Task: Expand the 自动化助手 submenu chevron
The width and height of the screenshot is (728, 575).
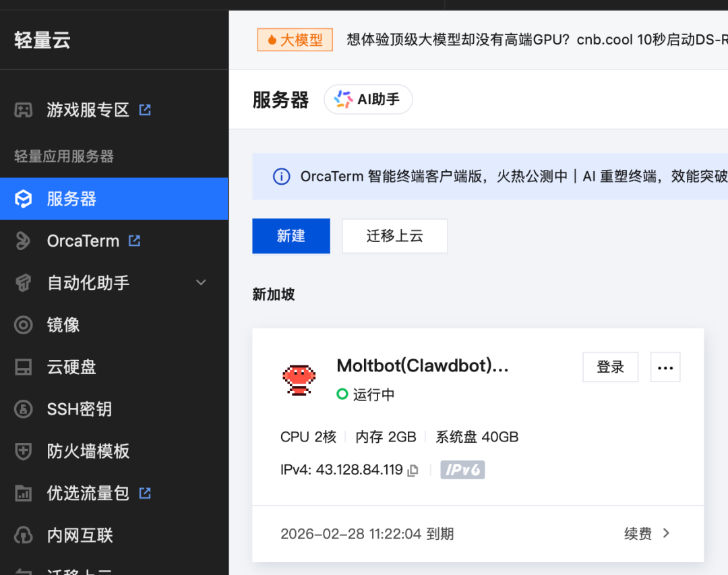Action: tap(201, 282)
